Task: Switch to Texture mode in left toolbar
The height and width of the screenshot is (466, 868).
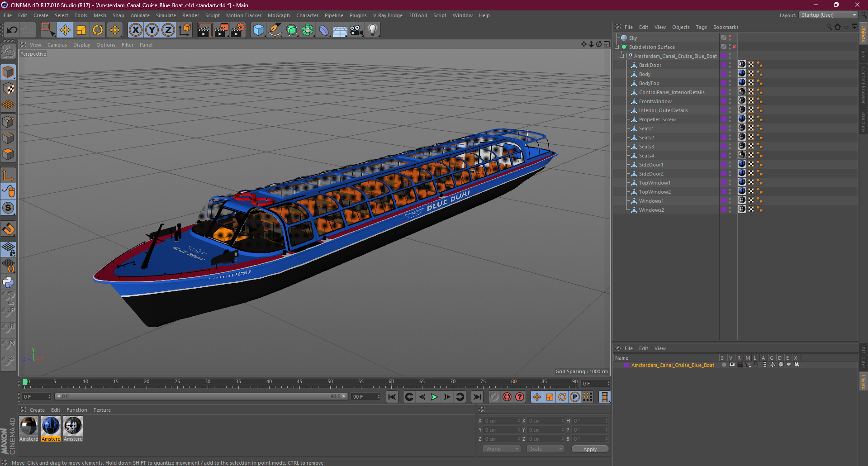Action: click(x=8, y=89)
